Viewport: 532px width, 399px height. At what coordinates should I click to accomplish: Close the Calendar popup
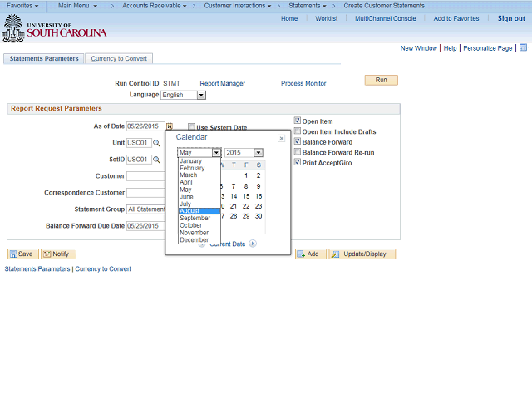click(x=281, y=138)
